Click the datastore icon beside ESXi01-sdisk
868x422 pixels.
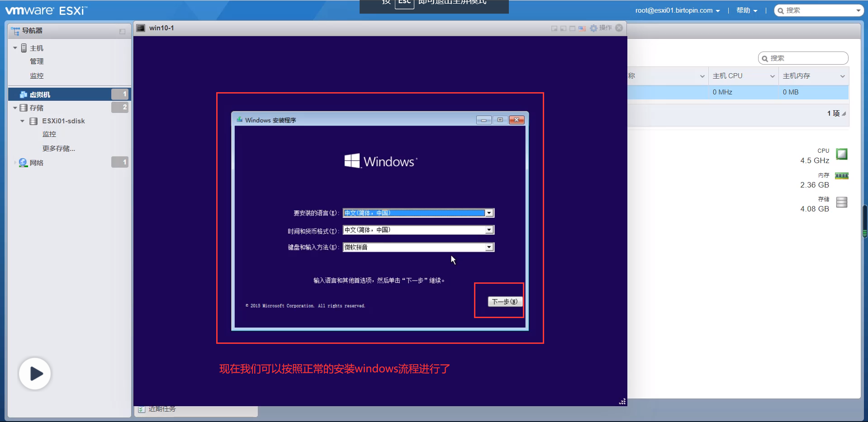pos(33,121)
